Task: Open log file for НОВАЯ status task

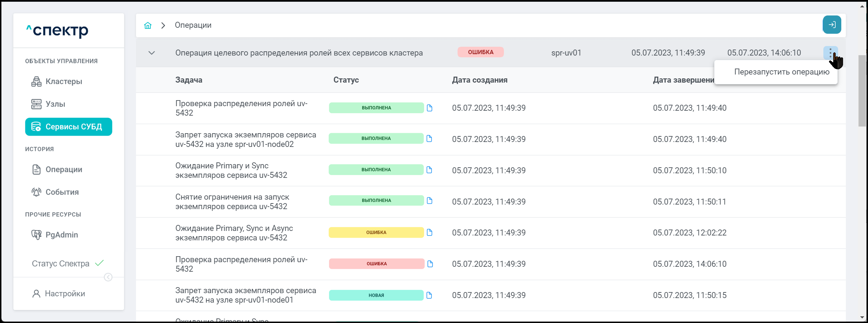Action: (429, 295)
